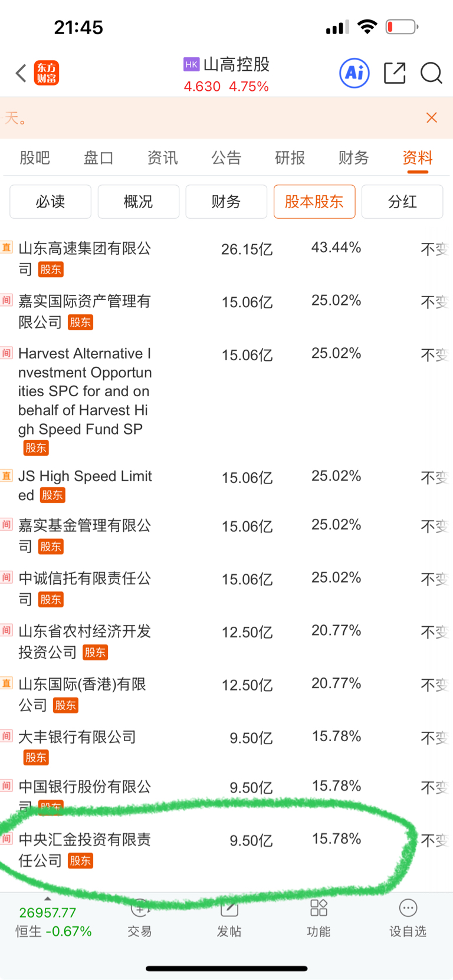Switch to the 股吧 tab
The width and height of the screenshot is (453, 980).
35,158
